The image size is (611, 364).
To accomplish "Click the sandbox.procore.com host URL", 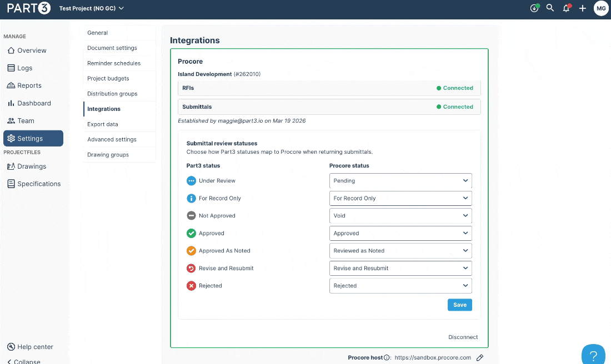I will click(433, 357).
